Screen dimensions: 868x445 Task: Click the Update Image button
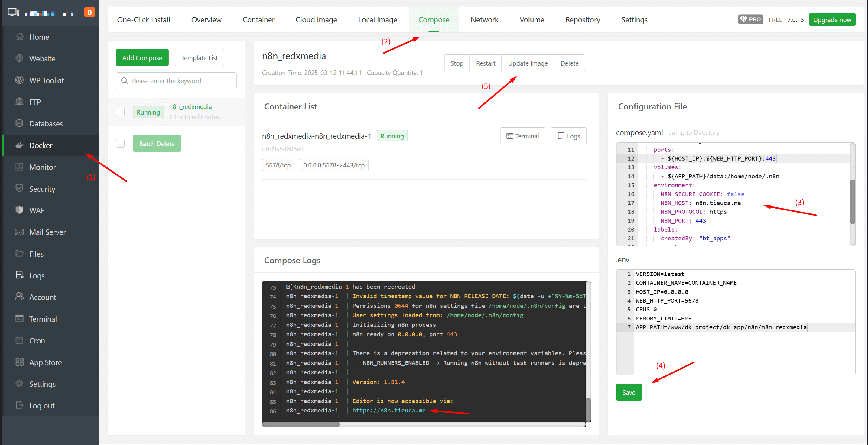point(528,63)
